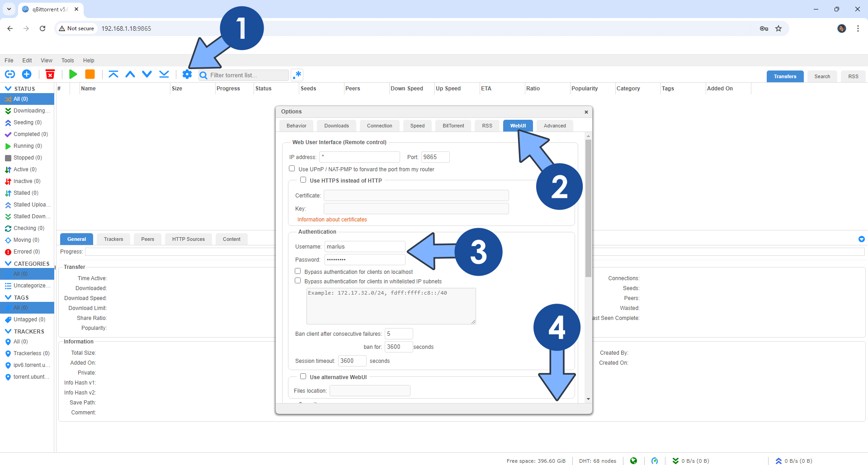Select the Seeding (0) status filter
Image resolution: width=868 pixels, height=465 pixels.
click(27, 122)
